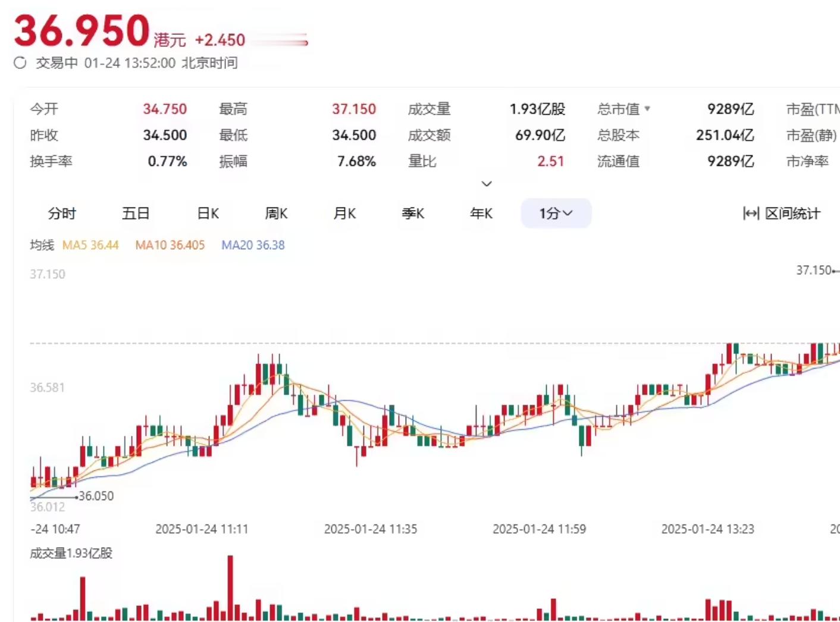
Task: Click the 2025-01-24 11:59 time label
Action: (540, 529)
